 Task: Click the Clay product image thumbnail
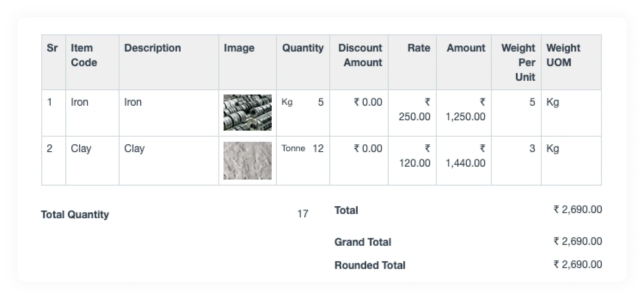tap(247, 160)
